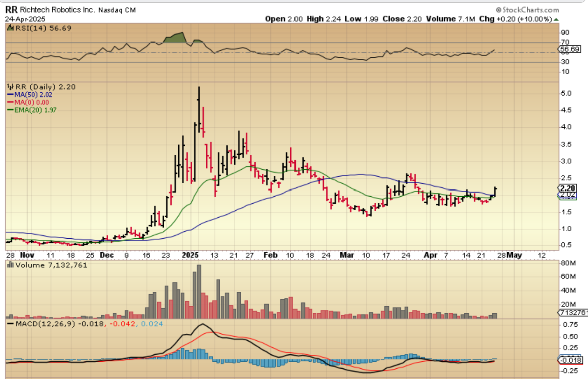This screenshot has width=588, height=379.
Task: Click the -0.018 MACD value tag at right
Action: [568, 360]
